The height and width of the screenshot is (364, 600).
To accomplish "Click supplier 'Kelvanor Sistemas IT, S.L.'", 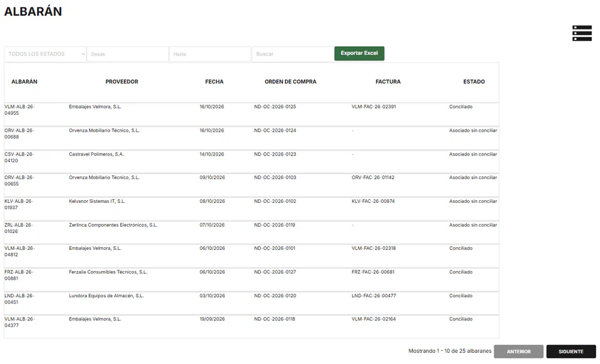I will point(97,202).
